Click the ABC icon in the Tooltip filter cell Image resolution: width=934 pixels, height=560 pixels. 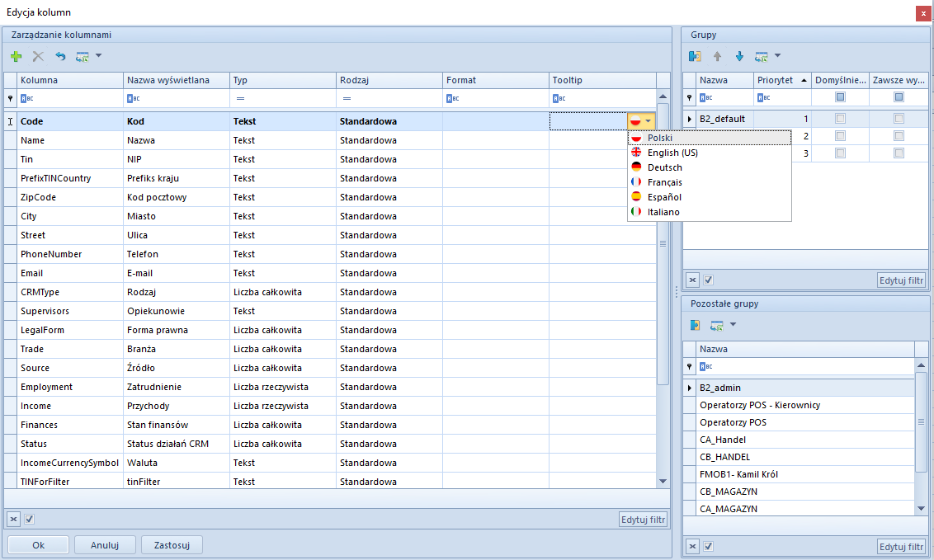(x=559, y=99)
